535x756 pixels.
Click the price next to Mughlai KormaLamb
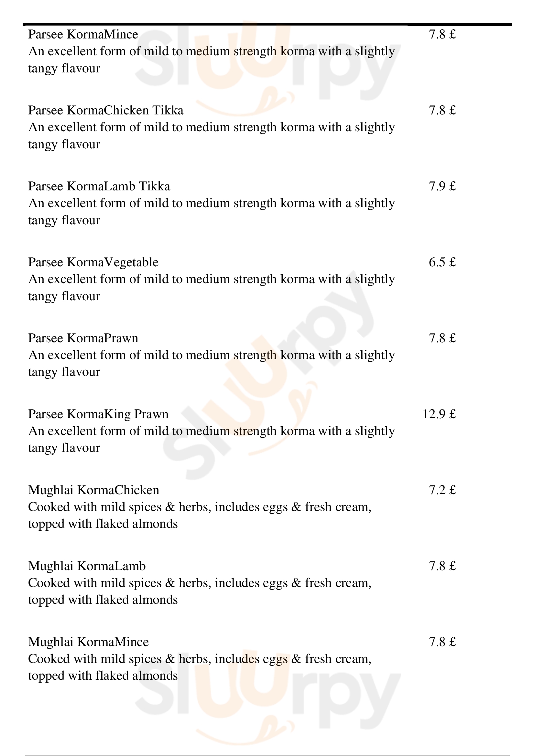442,566
